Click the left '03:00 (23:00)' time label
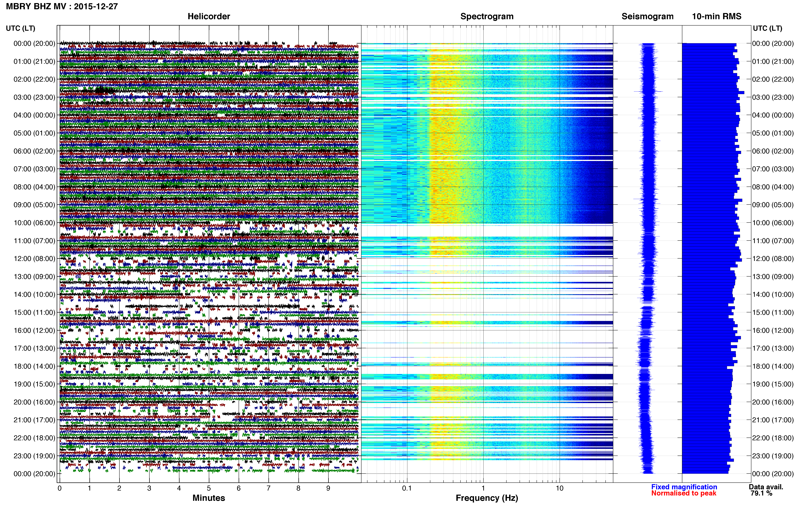The width and height of the screenshot is (812, 508). (x=34, y=97)
